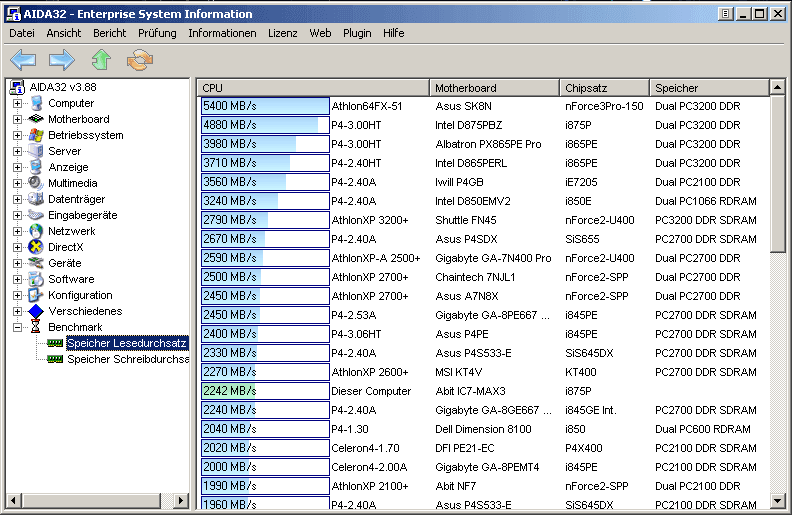Image resolution: width=792 pixels, height=515 pixels.
Task: Click the Dual PC1066 RDRAM cell
Action: click(706, 201)
